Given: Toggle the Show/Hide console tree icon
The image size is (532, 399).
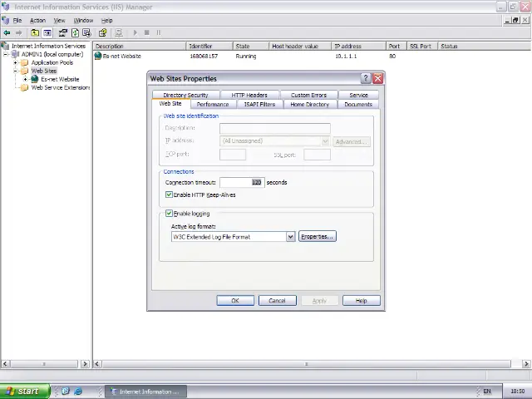Looking at the screenshot, I should pos(47,33).
